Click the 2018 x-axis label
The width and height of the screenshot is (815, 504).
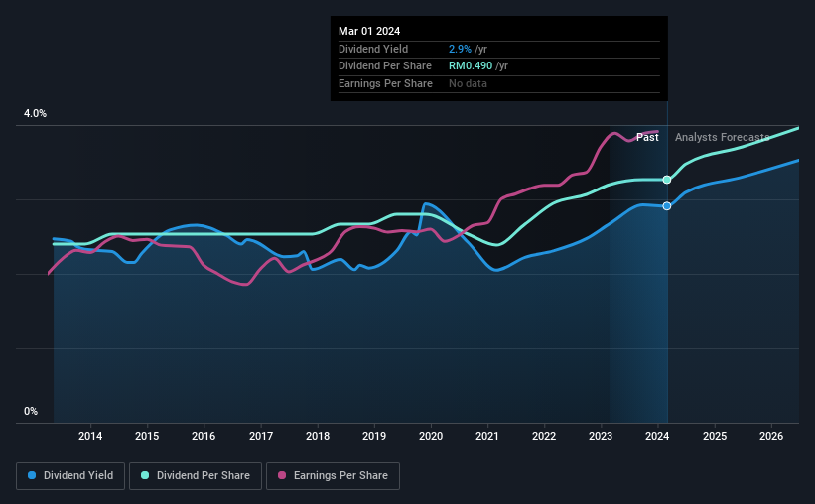318,436
